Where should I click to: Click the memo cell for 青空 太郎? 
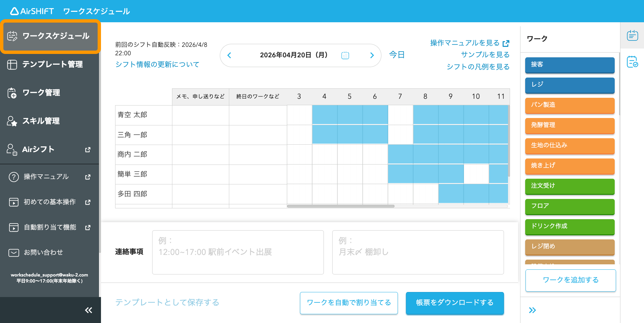click(x=201, y=115)
